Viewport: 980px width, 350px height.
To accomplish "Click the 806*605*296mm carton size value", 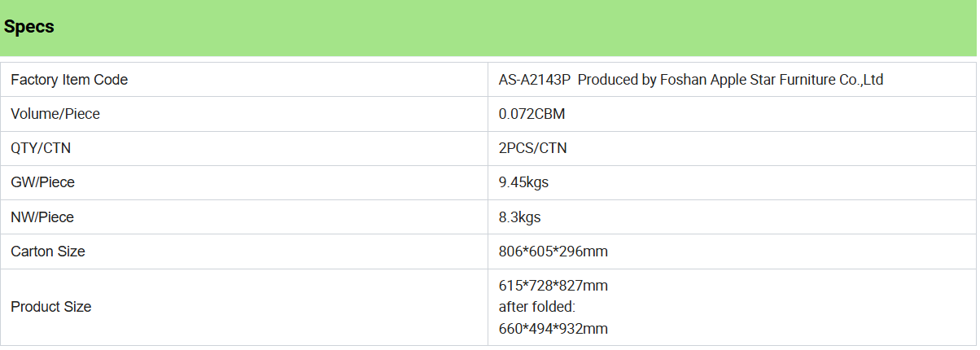I will pyautogui.click(x=553, y=252).
